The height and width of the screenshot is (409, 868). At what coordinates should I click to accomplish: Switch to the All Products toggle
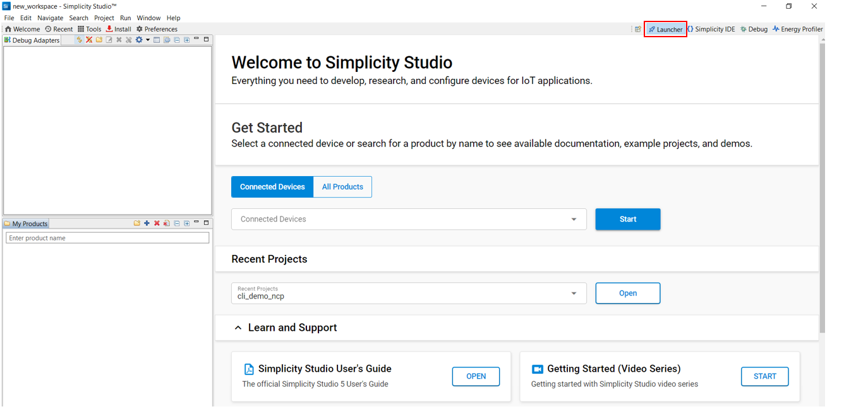342,187
